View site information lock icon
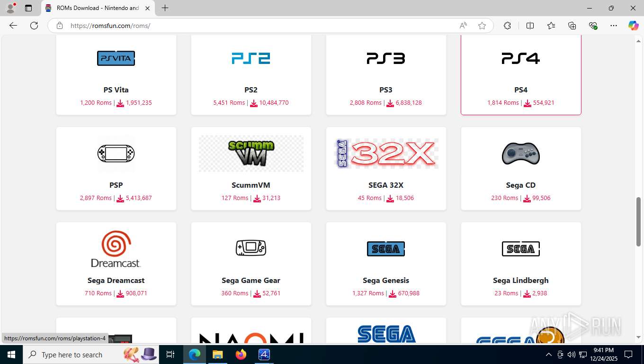Viewport: 644px width, 364px height. [x=60, y=26]
